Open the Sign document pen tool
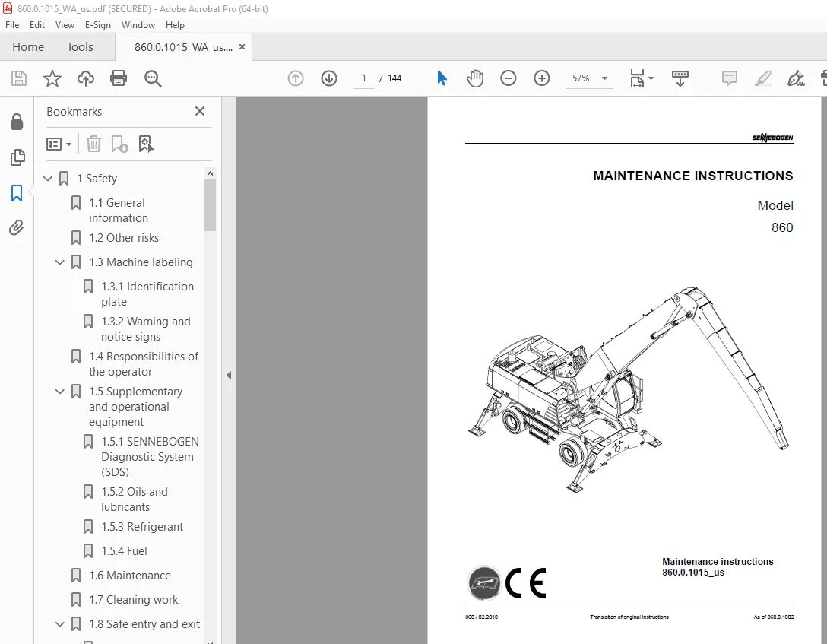The image size is (827, 644). click(796, 78)
